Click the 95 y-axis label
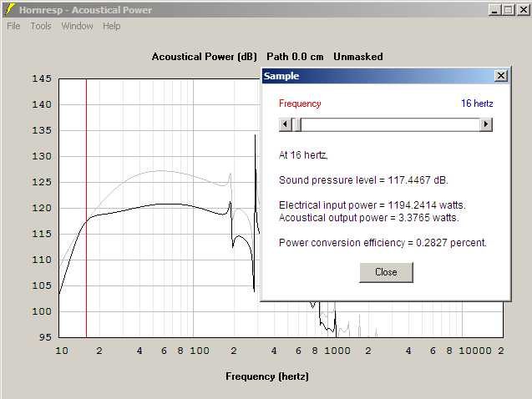The height and width of the screenshot is (399, 532). [x=45, y=337]
